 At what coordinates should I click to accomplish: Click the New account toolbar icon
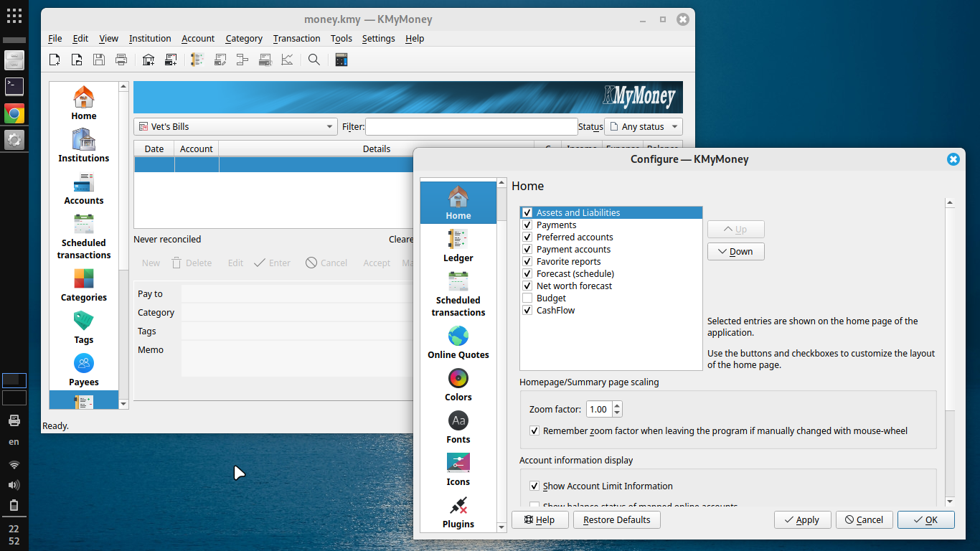[171, 60]
